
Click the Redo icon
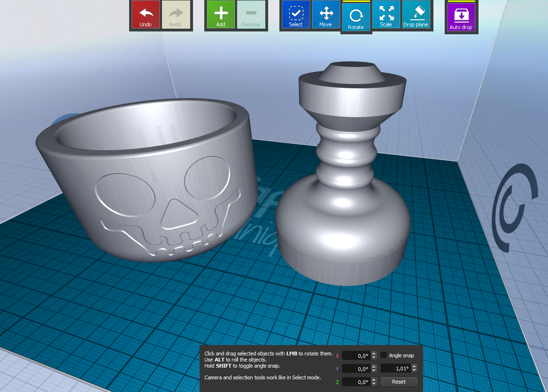click(x=176, y=15)
